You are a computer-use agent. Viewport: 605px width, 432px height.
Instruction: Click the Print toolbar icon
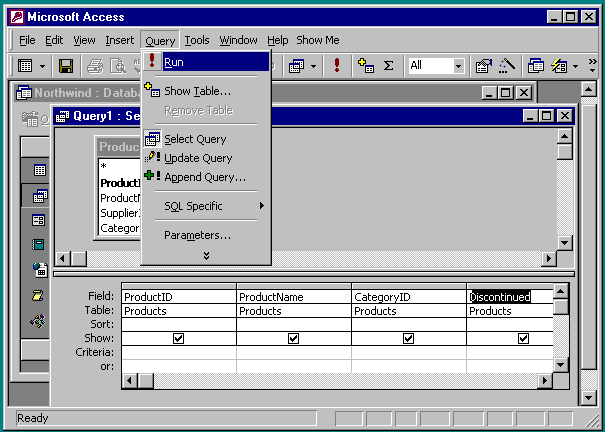coord(95,66)
